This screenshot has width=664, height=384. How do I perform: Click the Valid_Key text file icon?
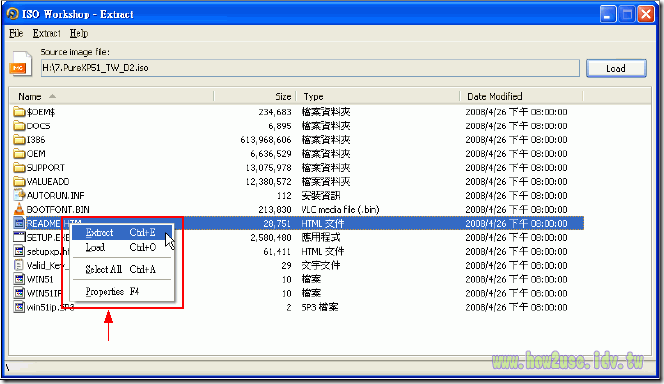[x=19, y=265]
